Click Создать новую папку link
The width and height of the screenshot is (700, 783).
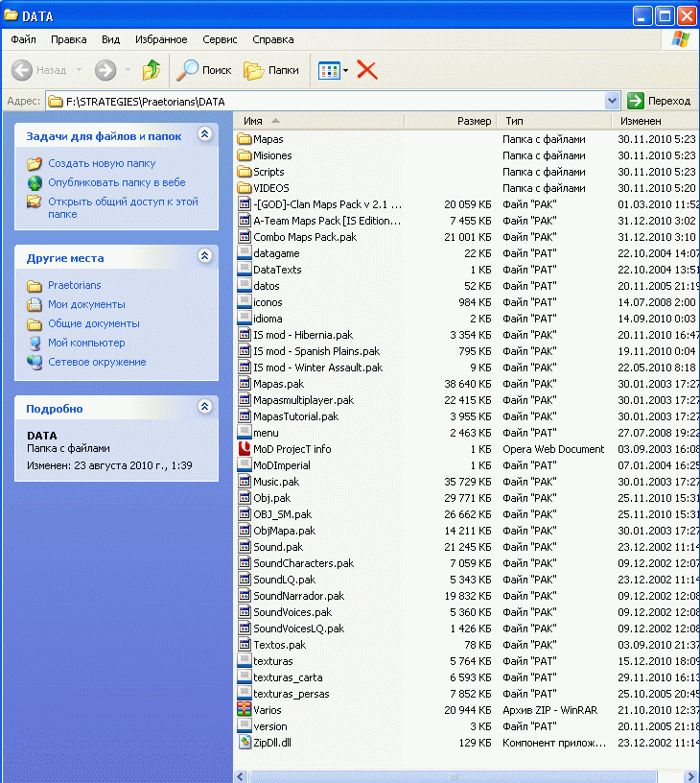tap(102, 163)
